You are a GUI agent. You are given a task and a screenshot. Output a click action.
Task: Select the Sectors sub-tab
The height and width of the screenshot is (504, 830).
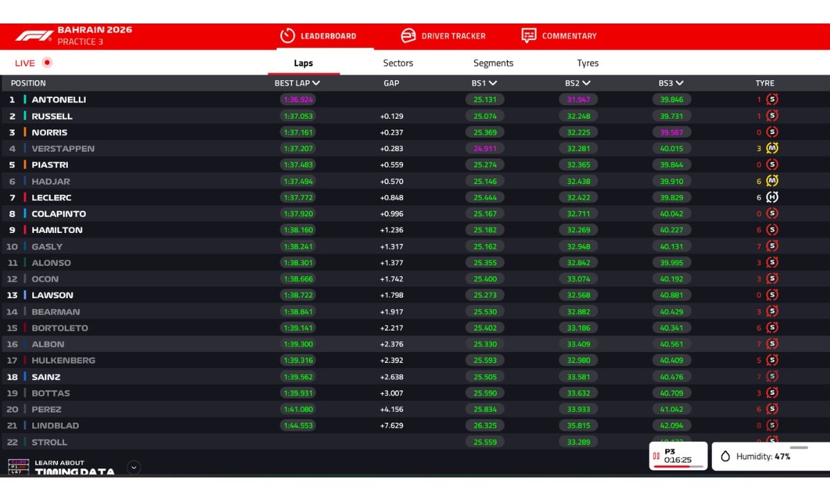point(398,63)
